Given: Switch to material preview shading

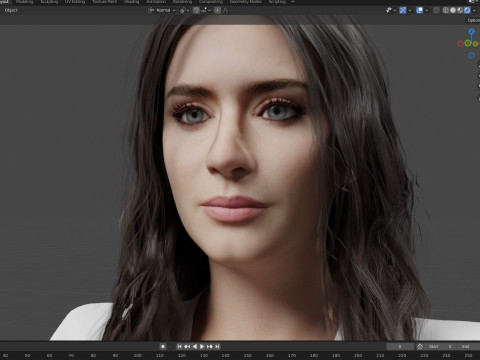Looking at the screenshot, I should pyautogui.click(x=460, y=10).
